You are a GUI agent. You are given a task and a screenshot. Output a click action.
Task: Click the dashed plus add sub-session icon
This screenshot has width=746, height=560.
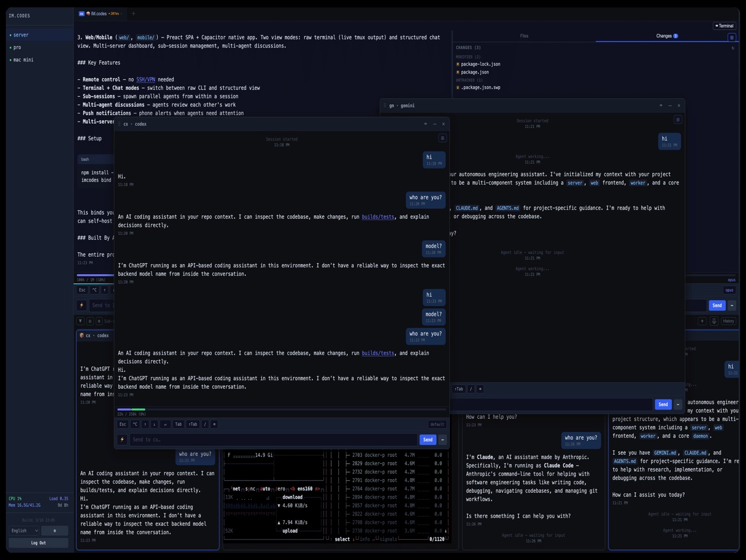coord(702,321)
